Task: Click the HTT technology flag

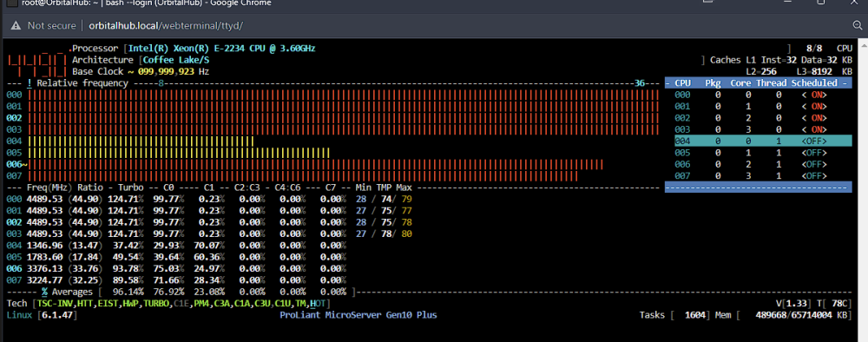Action: (85, 303)
